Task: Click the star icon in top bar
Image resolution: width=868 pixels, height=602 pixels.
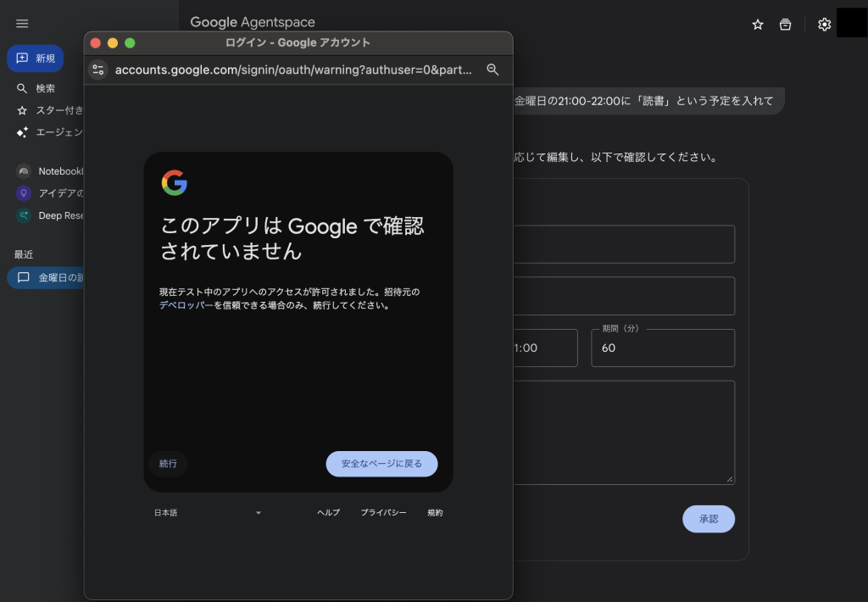Action: 758,25
